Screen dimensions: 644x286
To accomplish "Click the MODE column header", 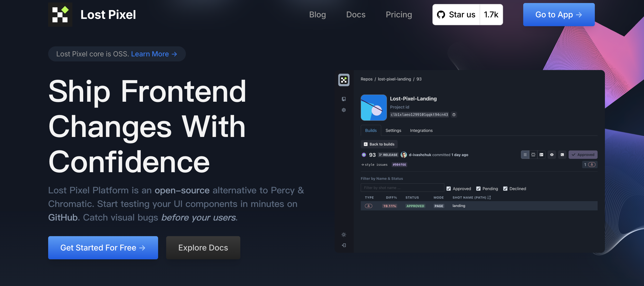I will tap(439, 198).
